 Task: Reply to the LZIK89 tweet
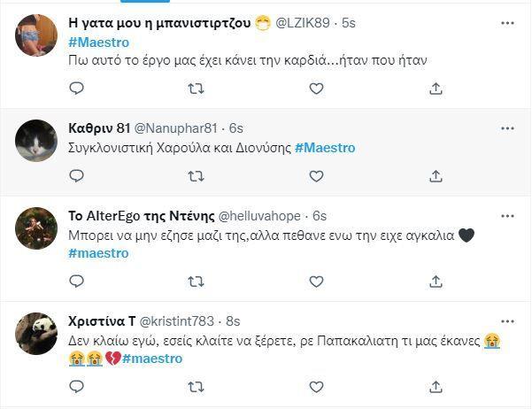[x=76, y=89]
